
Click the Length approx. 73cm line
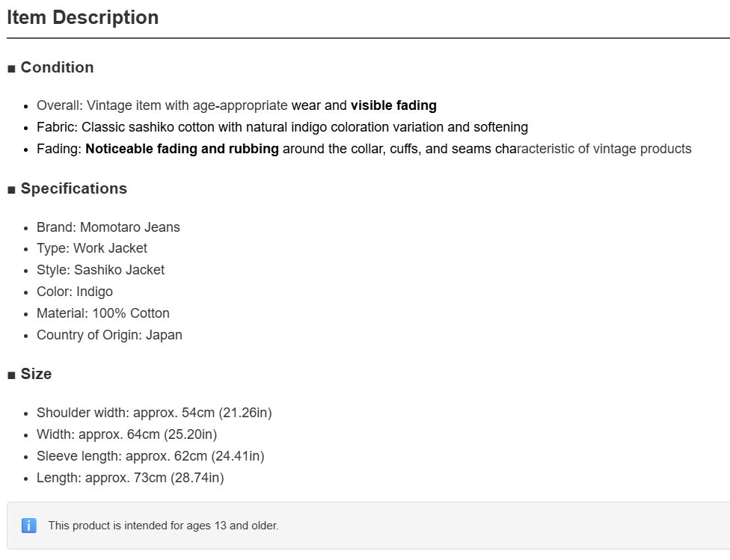click(x=130, y=478)
